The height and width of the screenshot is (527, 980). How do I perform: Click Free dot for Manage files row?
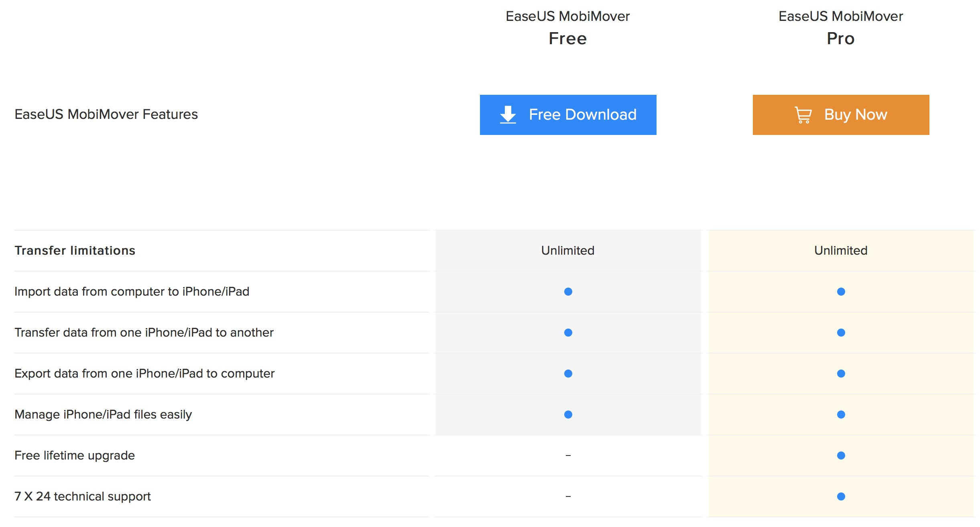(568, 415)
